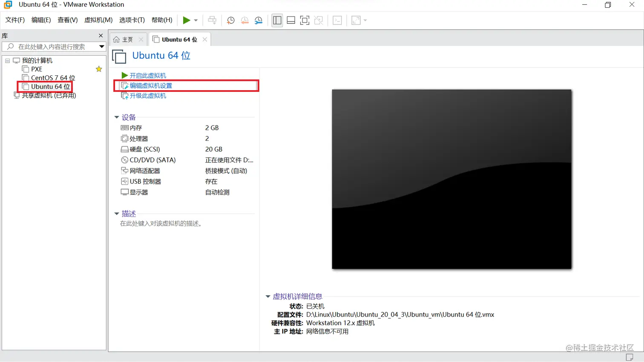
Task: Collapse the 设备 devices section
Action: point(117,117)
